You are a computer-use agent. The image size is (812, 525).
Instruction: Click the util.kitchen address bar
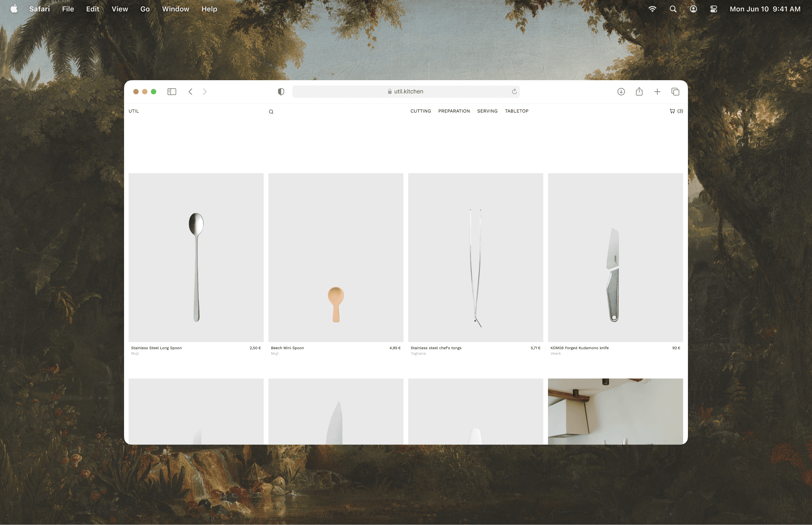click(406, 92)
